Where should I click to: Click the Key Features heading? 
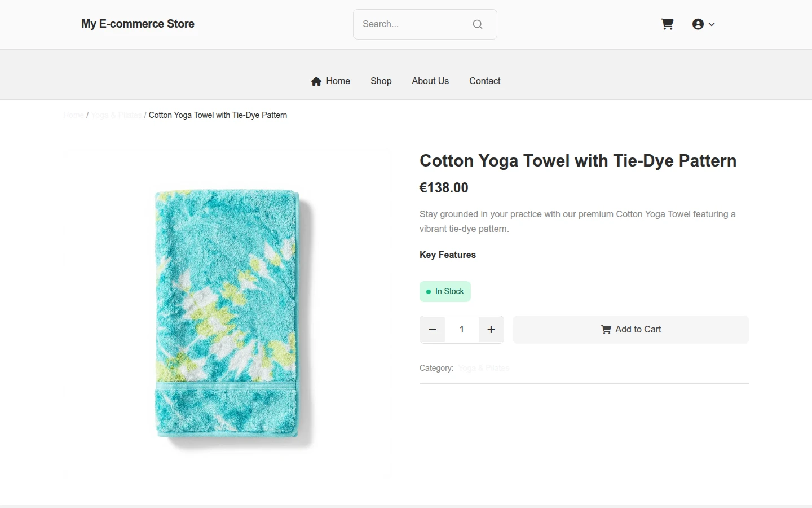point(448,255)
